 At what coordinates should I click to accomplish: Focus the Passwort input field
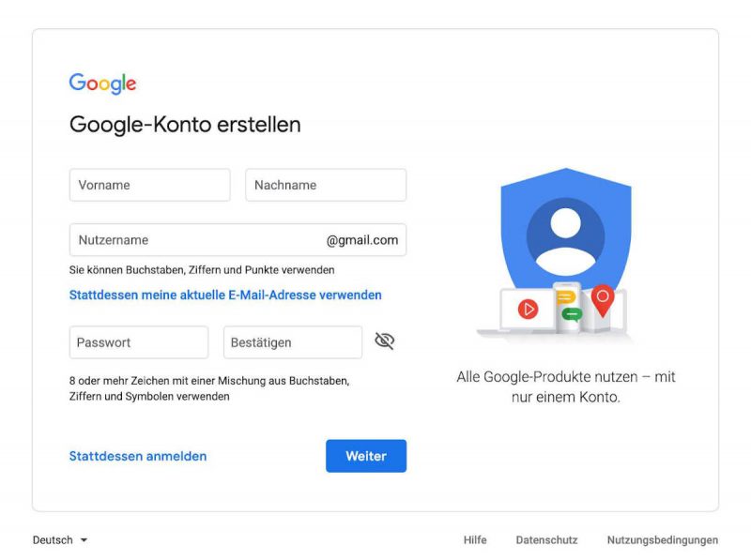click(138, 342)
